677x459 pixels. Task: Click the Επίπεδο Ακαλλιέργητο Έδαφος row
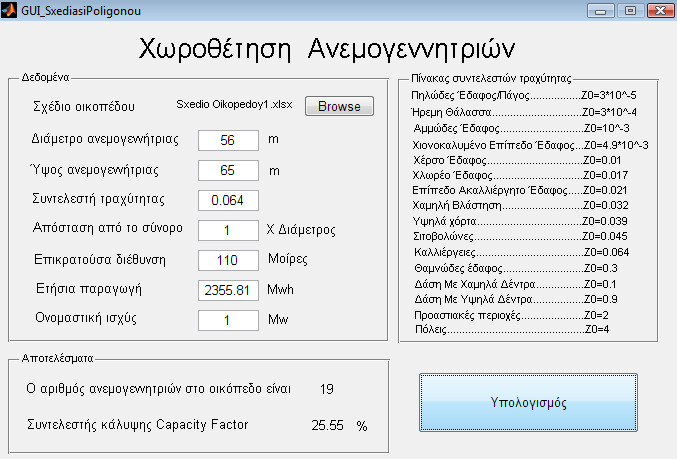[x=519, y=190]
